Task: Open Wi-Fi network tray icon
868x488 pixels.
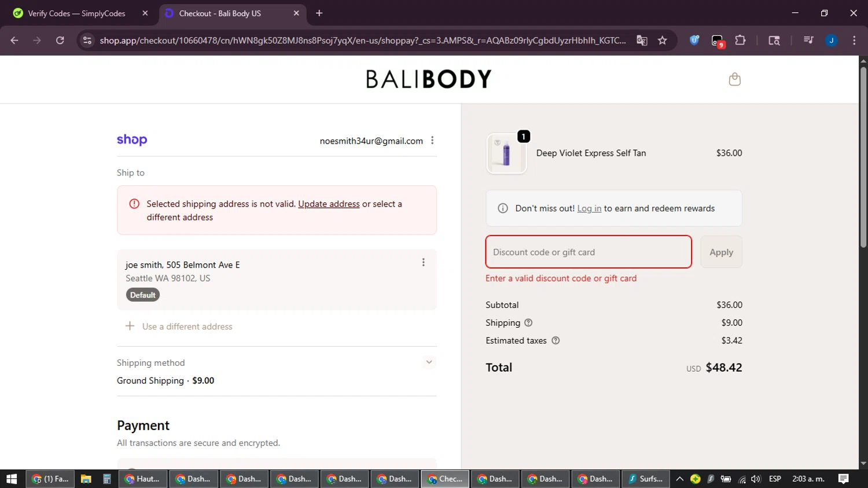Action: click(742, 479)
